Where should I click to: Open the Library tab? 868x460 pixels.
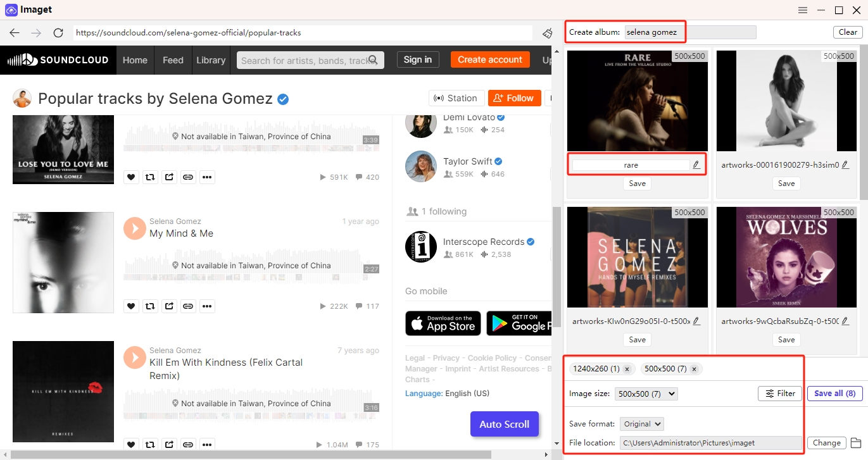[x=211, y=60]
